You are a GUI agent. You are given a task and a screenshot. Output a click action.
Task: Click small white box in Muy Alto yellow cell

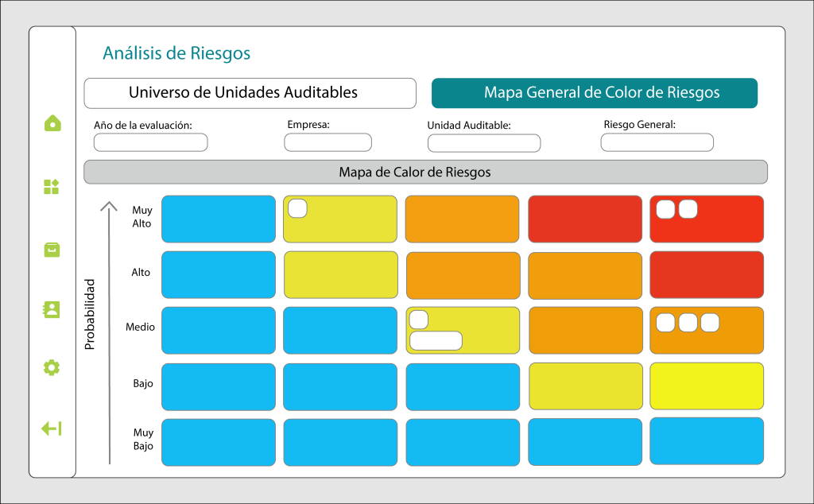(297, 209)
